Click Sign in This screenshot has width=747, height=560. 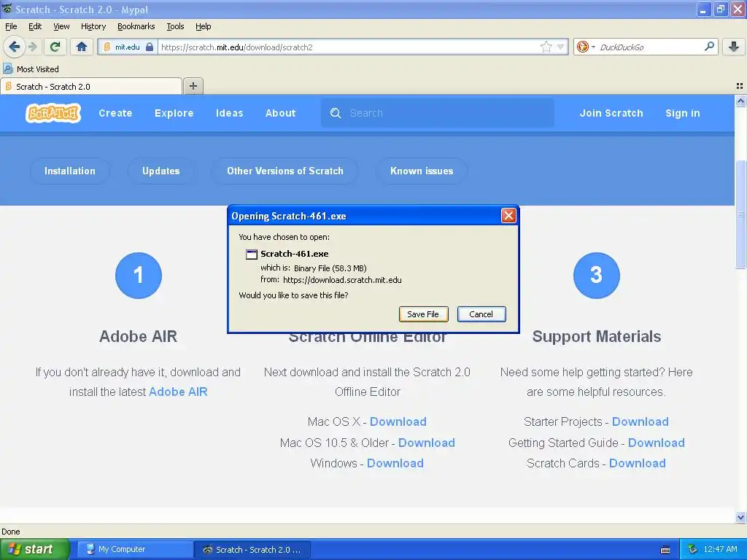(683, 113)
